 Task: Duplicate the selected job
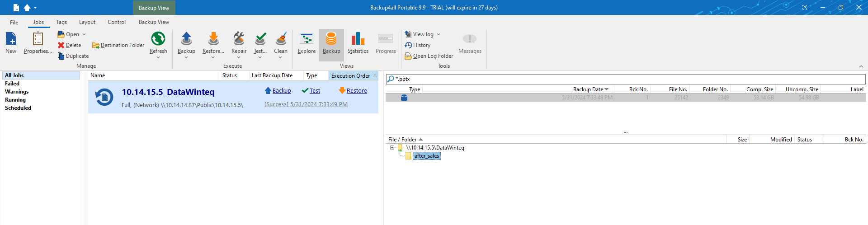click(73, 56)
